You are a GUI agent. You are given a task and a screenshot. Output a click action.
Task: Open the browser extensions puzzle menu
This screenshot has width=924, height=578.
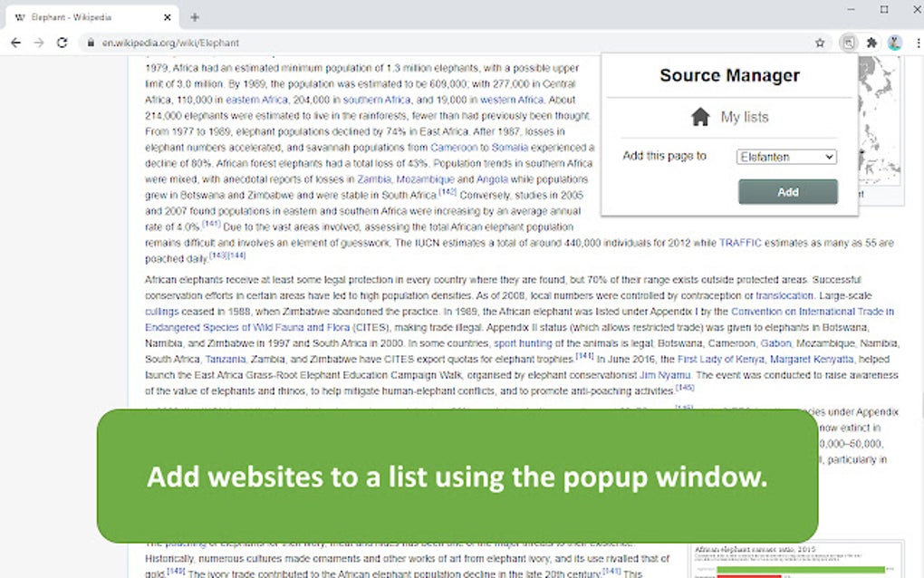tap(871, 42)
